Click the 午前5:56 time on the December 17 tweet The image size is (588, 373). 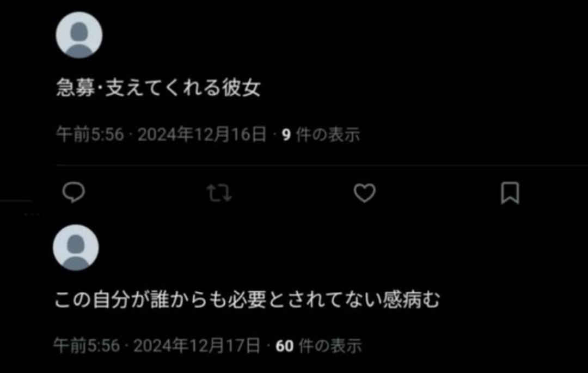pyautogui.click(x=87, y=345)
